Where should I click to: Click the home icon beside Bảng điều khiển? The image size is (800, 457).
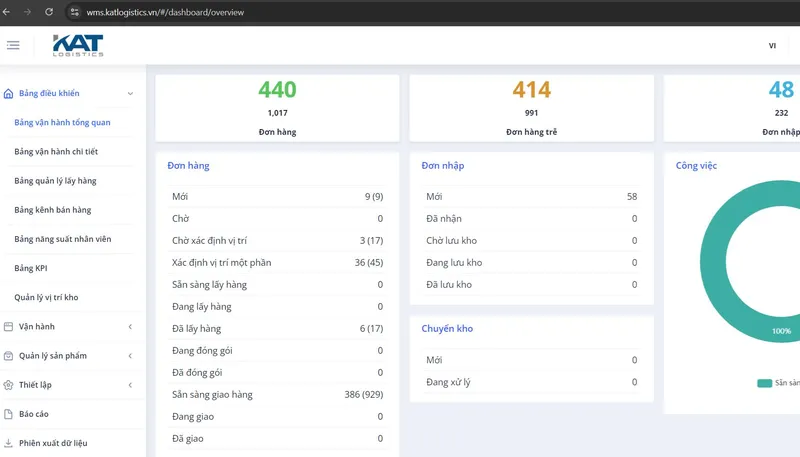click(x=8, y=93)
